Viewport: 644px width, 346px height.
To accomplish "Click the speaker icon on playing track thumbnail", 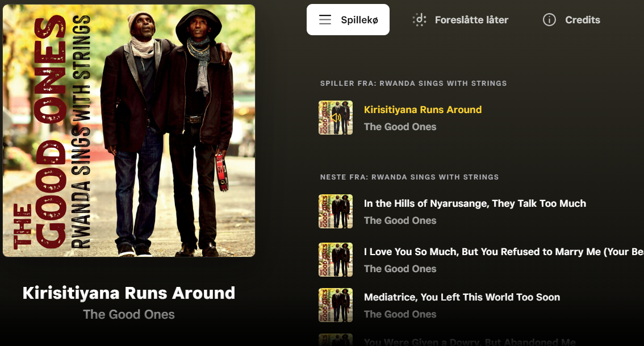I will [336, 118].
